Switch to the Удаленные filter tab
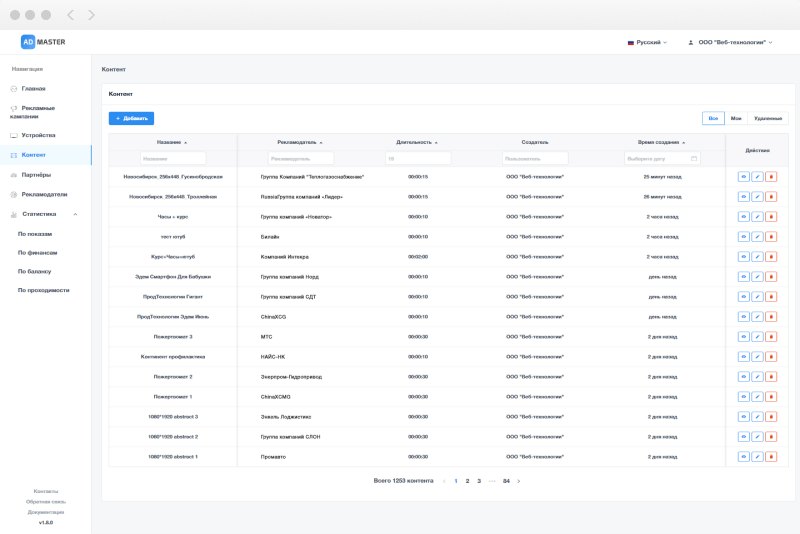800x534 pixels. pyautogui.click(x=768, y=118)
